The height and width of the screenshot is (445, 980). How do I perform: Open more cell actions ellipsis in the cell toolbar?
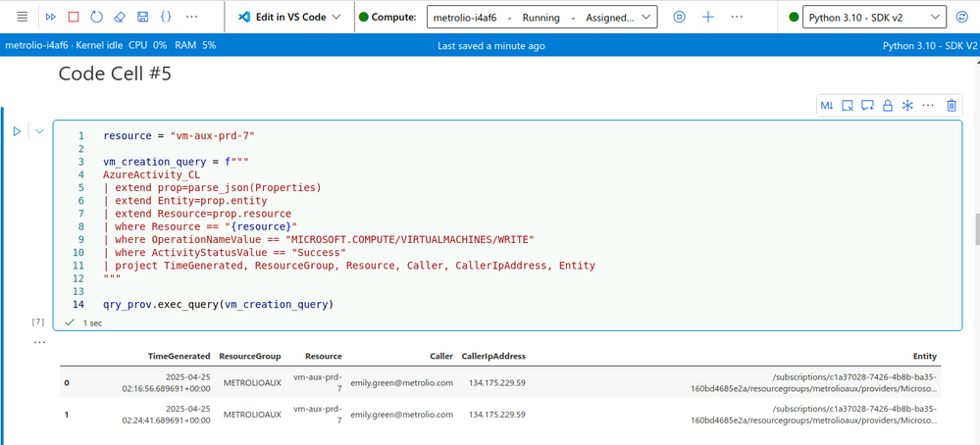coord(928,106)
